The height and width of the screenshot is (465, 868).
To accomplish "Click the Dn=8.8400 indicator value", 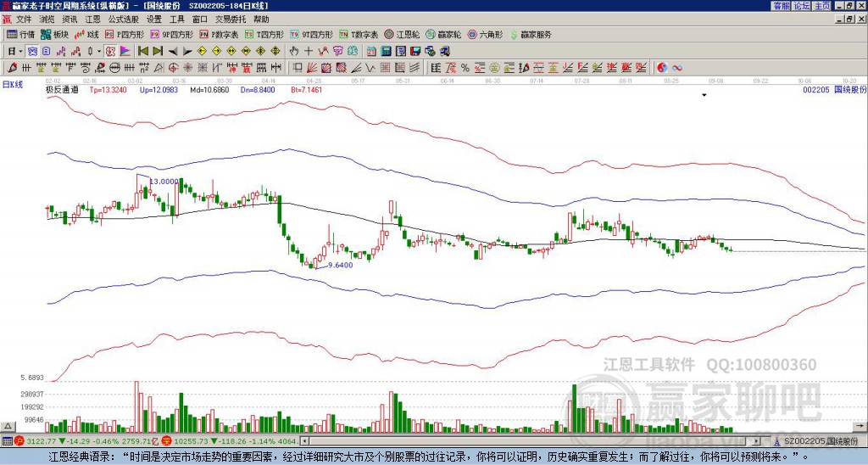I will pyautogui.click(x=258, y=89).
